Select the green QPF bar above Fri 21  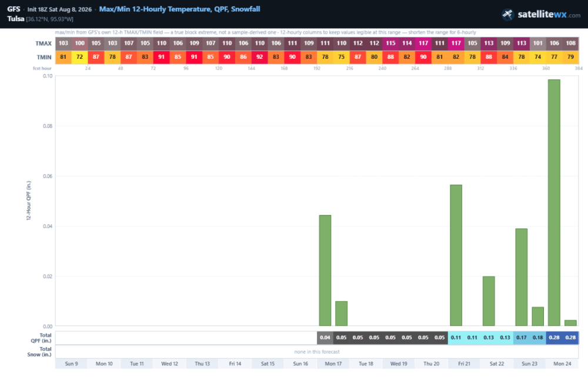456,255
